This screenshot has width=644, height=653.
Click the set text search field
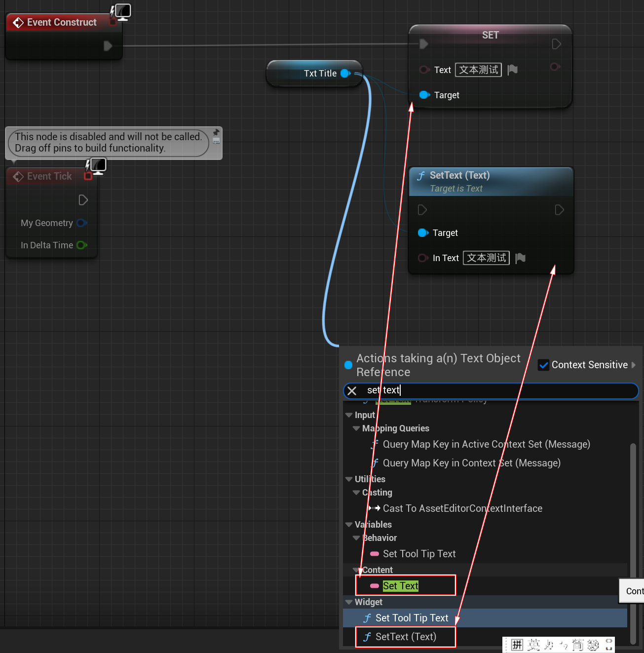(x=493, y=390)
